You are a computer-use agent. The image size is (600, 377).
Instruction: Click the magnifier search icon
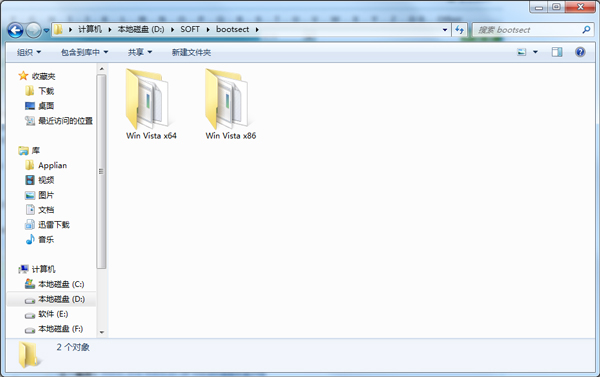tap(586, 29)
